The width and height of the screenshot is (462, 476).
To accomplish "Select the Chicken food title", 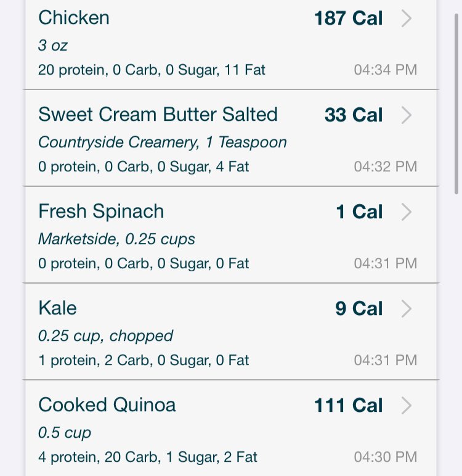I will [x=74, y=18].
